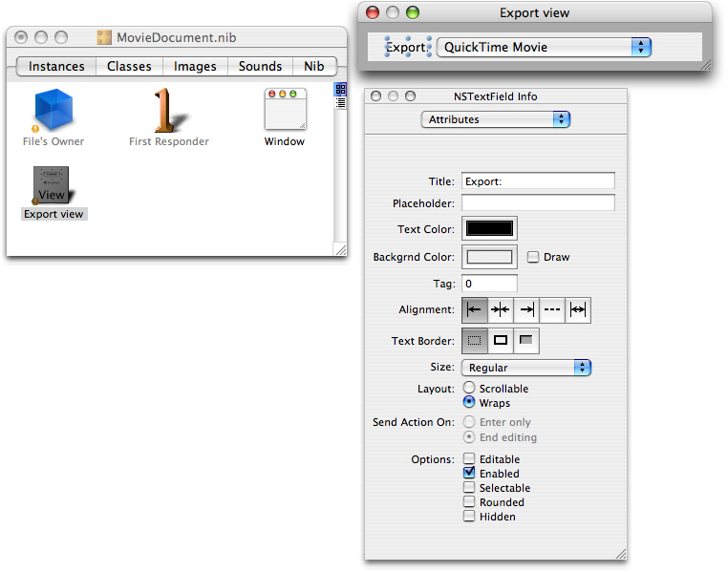Switch to the Nib tab
Image resolution: width=728 pixels, height=572 pixels.
314,66
